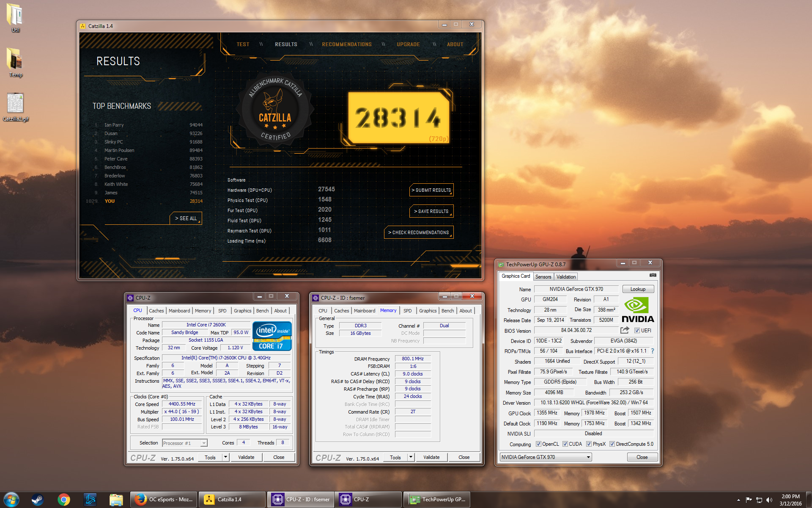Click the Driver Version field
The image size is (812, 508).
tap(594, 403)
